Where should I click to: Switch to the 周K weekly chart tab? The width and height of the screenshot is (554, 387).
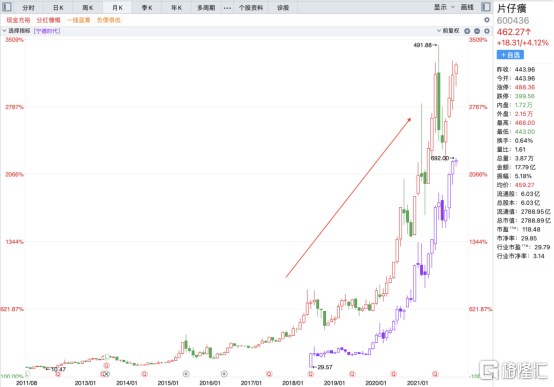point(88,7)
